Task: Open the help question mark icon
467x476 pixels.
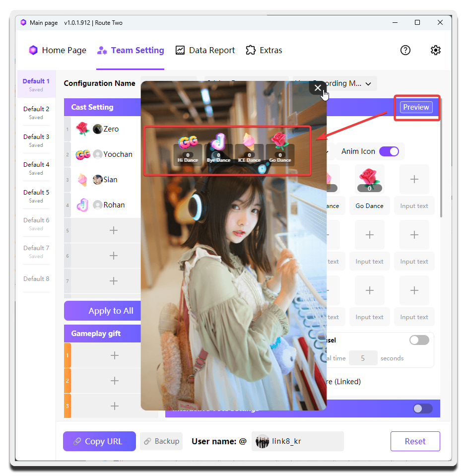Action: coord(405,50)
